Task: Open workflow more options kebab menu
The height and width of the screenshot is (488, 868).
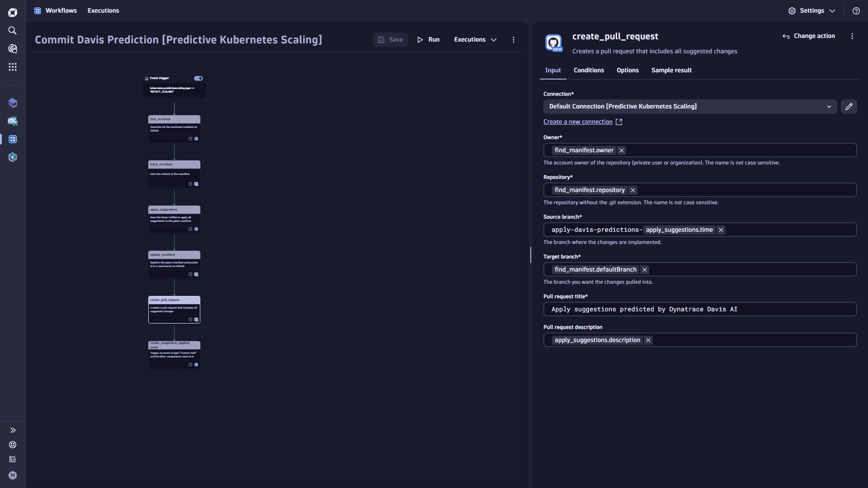Action: (514, 40)
